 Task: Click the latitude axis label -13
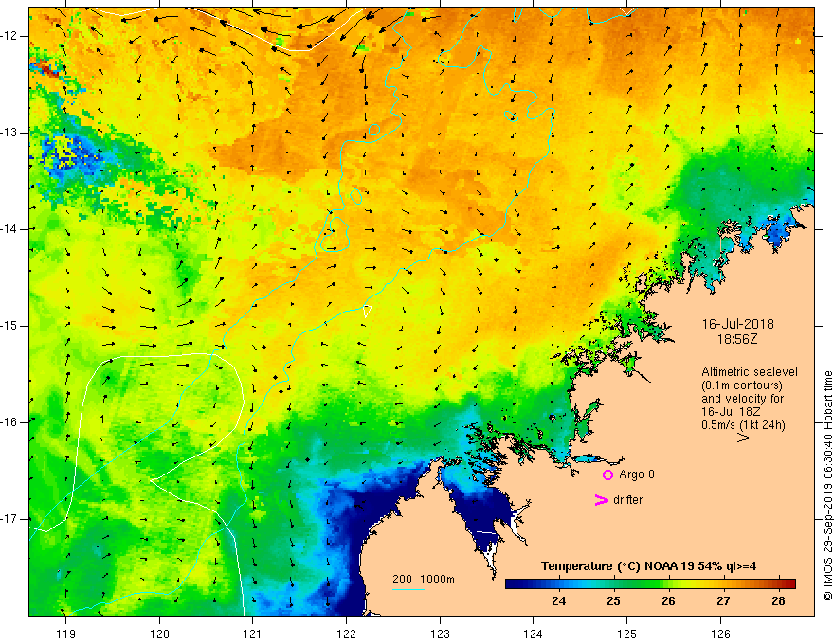(x=10, y=133)
